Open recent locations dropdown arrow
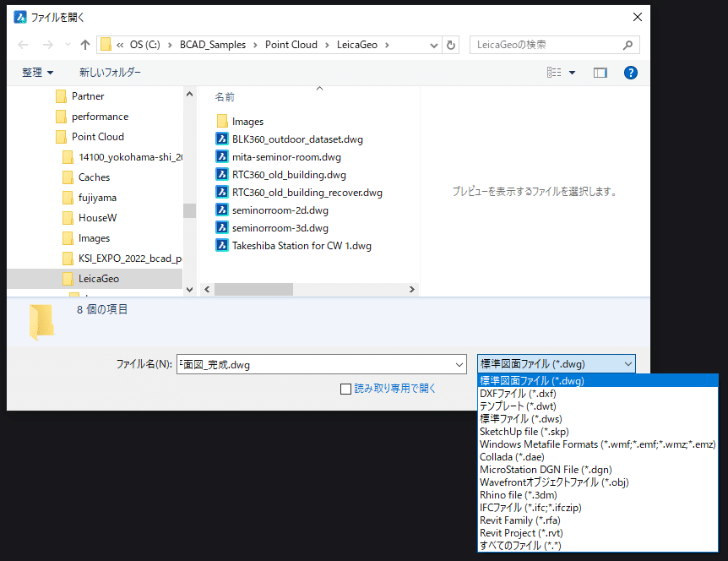 click(68, 45)
